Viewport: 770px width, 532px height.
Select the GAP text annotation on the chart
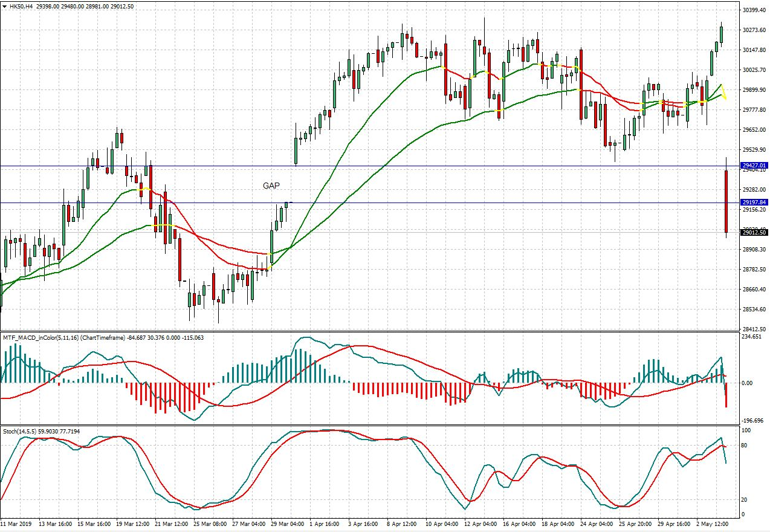[x=271, y=186]
